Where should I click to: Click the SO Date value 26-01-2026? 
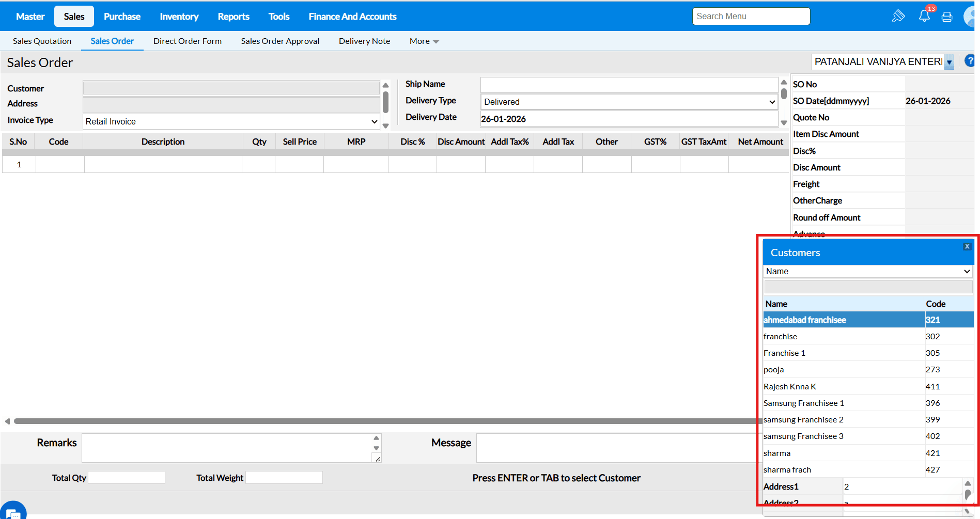tap(928, 101)
